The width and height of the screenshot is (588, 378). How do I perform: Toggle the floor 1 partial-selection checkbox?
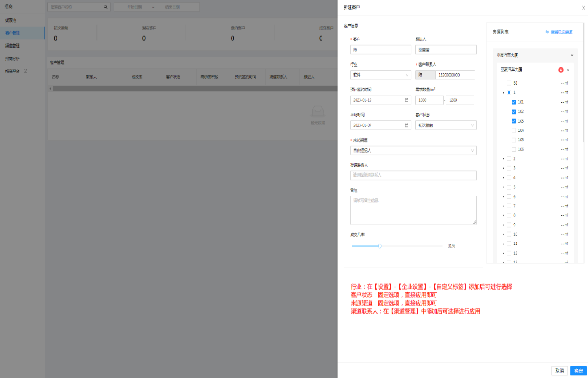click(509, 93)
